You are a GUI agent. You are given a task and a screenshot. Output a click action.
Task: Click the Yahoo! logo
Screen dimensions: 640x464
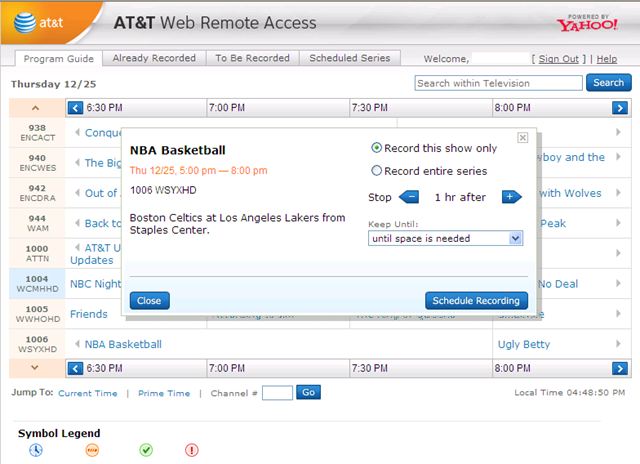point(587,23)
